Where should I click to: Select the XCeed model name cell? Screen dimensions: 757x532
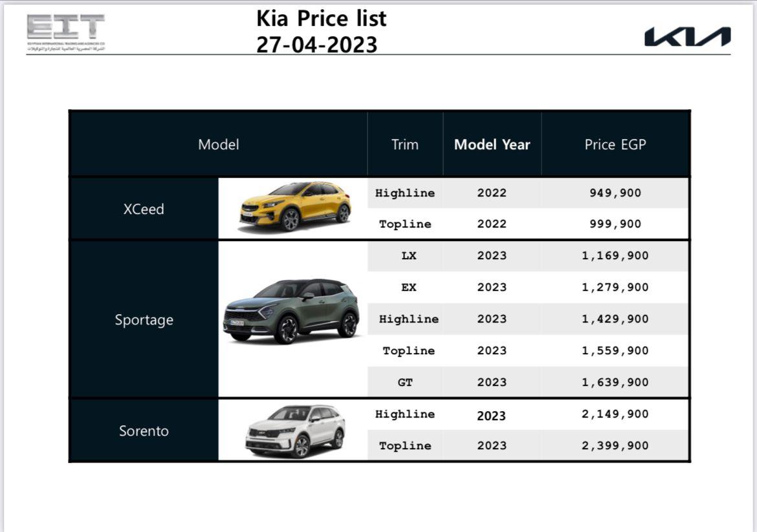144,209
